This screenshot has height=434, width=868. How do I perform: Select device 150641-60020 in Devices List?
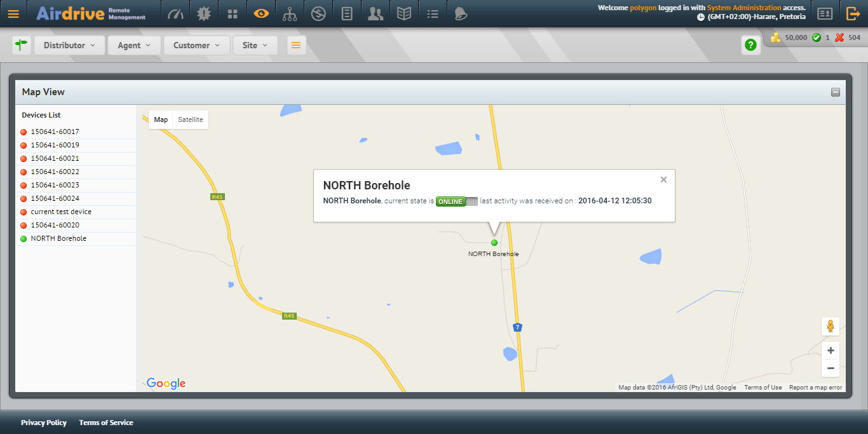pos(76,226)
